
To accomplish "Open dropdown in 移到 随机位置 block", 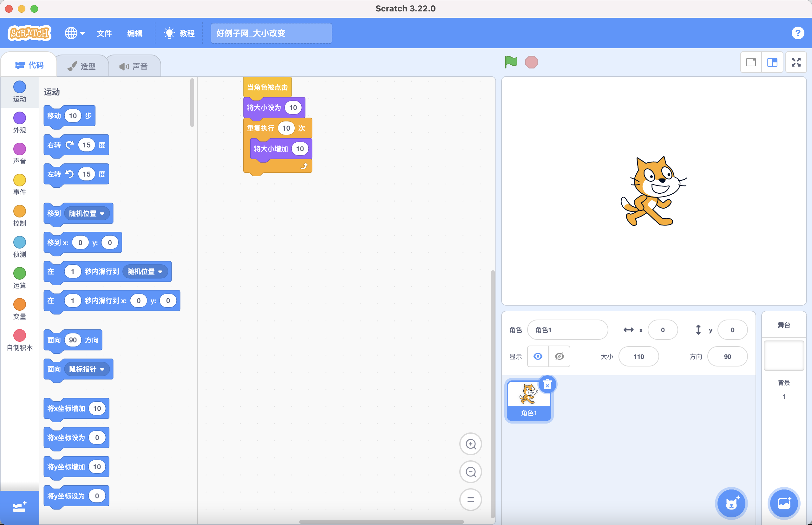I will coord(87,213).
